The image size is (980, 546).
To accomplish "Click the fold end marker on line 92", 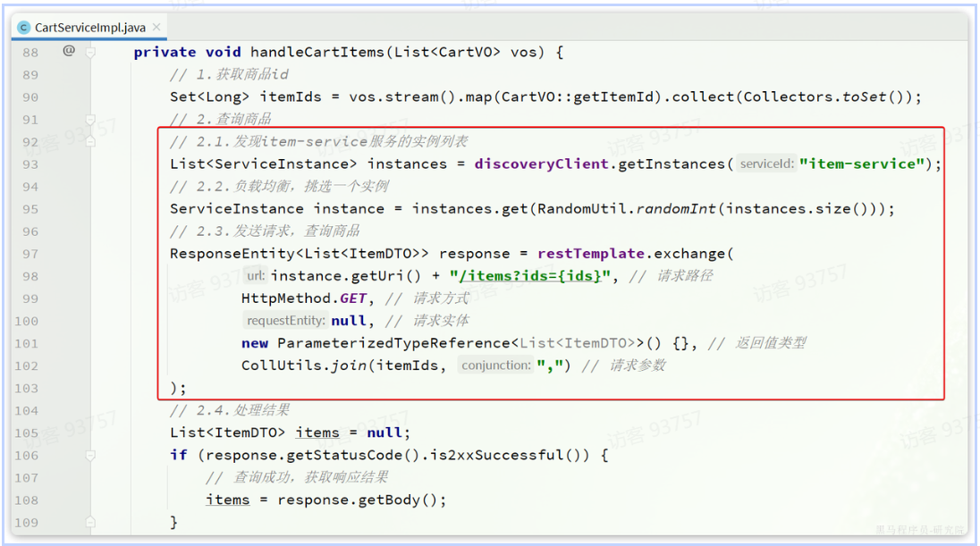I will tap(90, 142).
